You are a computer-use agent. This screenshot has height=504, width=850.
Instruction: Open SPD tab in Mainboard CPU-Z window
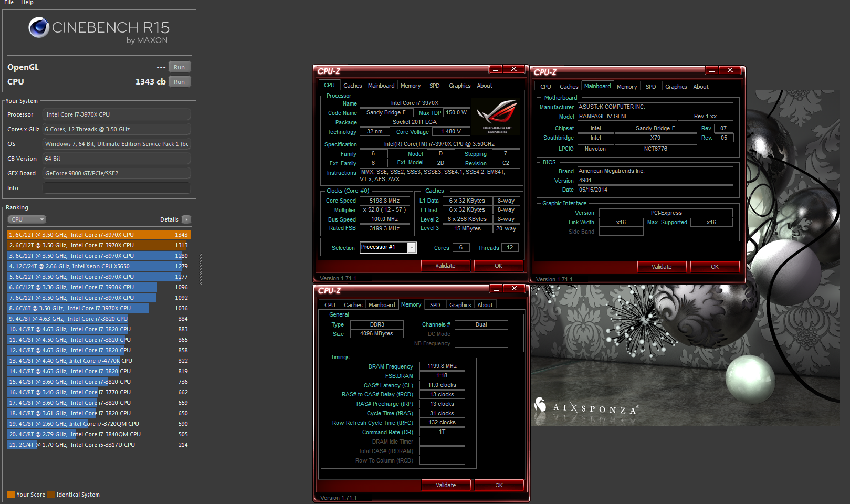pyautogui.click(x=651, y=87)
